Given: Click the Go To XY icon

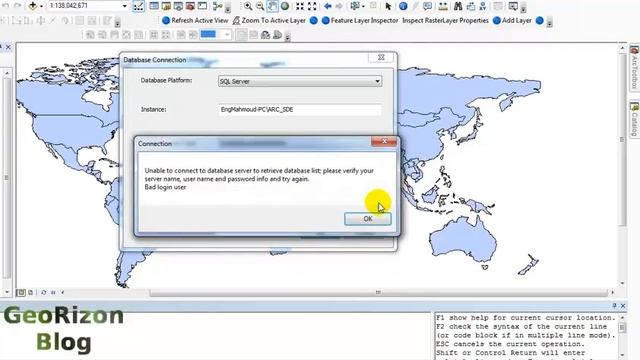Looking at the screenshot, I should 483,6.
